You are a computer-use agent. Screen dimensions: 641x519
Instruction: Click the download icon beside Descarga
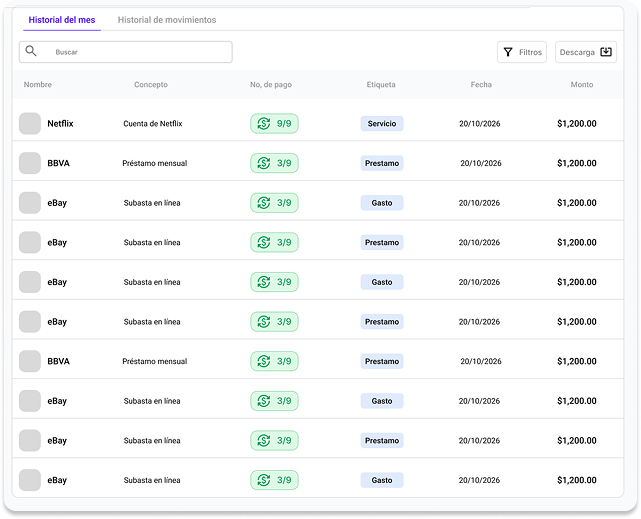point(605,52)
